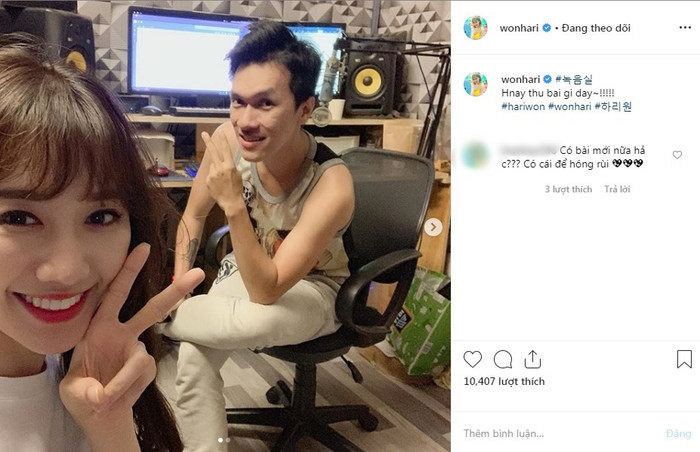Open the #wonhari hashtag link
Image resolution: width=700 pixels, height=452 pixels.
(570, 107)
